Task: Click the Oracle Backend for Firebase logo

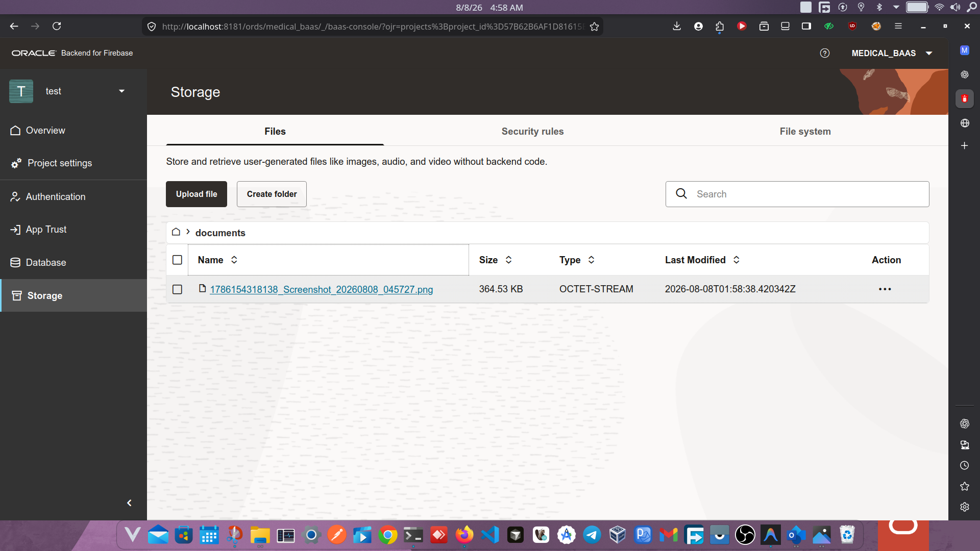Action: click(72, 53)
